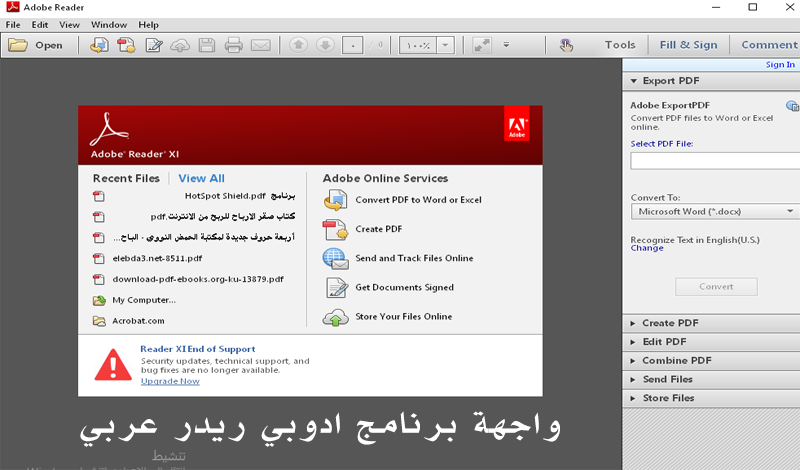Click the Store Your Files Online cloud icon

pyautogui.click(x=335, y=317)
